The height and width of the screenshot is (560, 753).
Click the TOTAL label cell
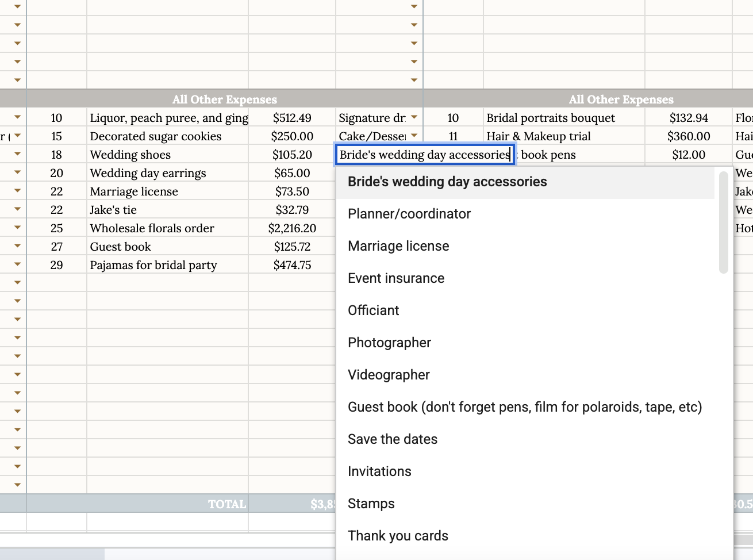[138, 504]
